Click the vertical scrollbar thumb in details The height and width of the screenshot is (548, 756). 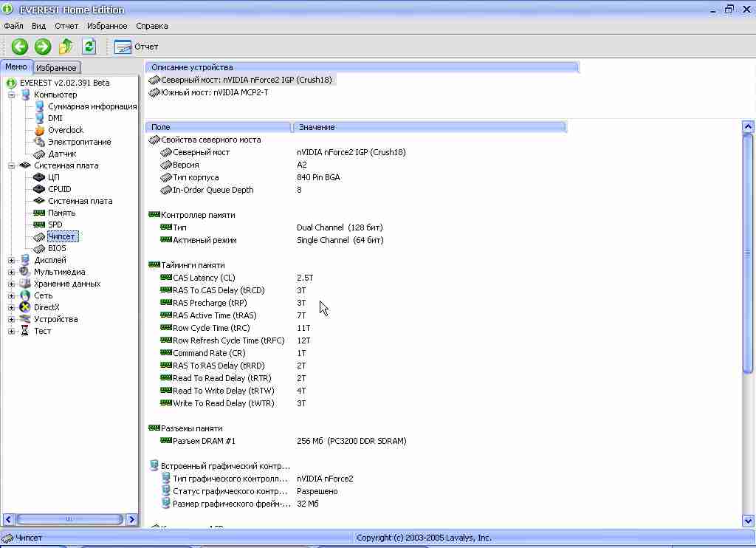click(748, 254)
